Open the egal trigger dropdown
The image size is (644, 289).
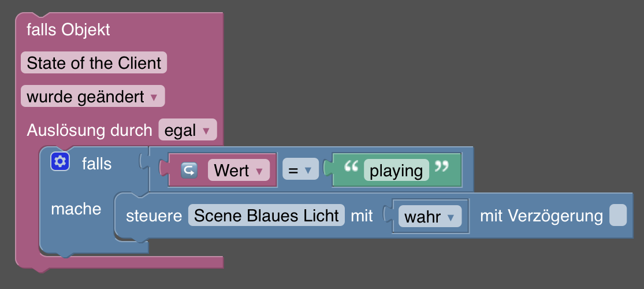coord(188,130)
